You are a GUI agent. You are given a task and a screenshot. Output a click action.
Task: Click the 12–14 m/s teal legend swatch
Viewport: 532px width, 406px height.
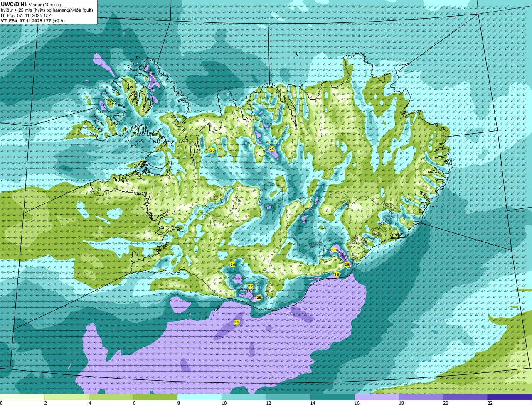[288, 397]
